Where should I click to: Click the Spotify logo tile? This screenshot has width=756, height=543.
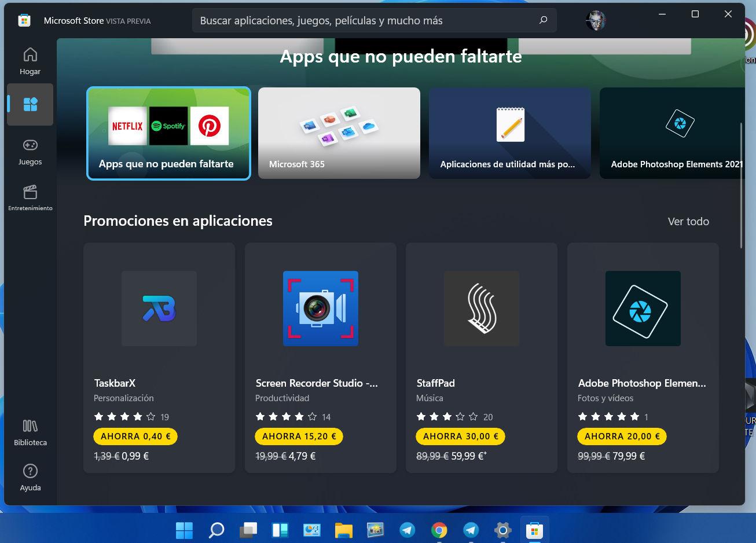tap(168, 126)
